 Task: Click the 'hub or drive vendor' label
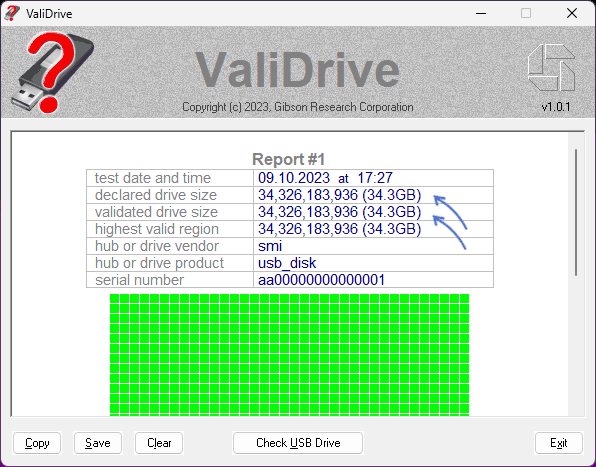(x=157, y=246)
